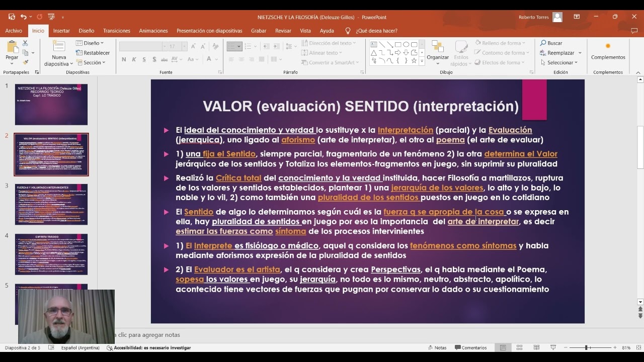Switch to the Revisar tab

pos(283,31)
